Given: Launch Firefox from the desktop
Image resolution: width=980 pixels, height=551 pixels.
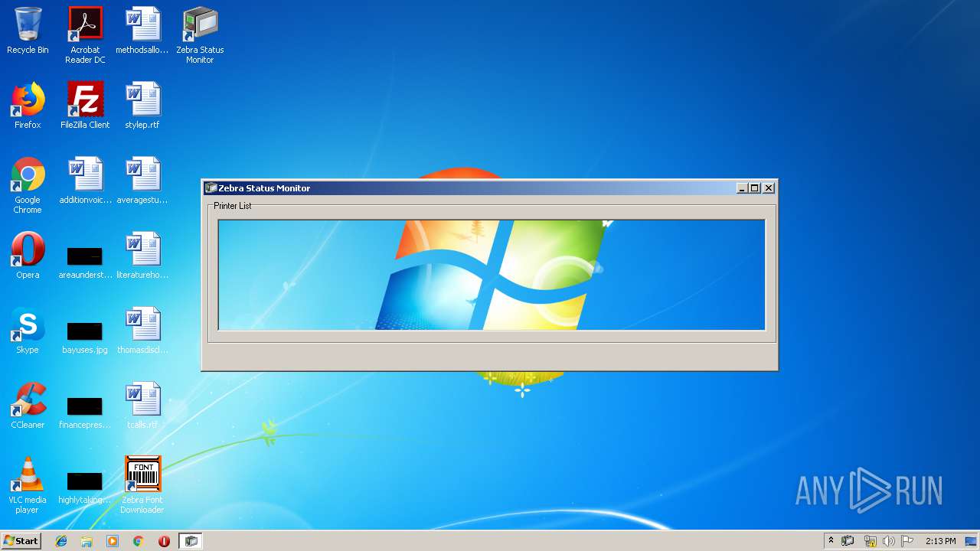Looking at the screenshot, I should click(28, 106).
